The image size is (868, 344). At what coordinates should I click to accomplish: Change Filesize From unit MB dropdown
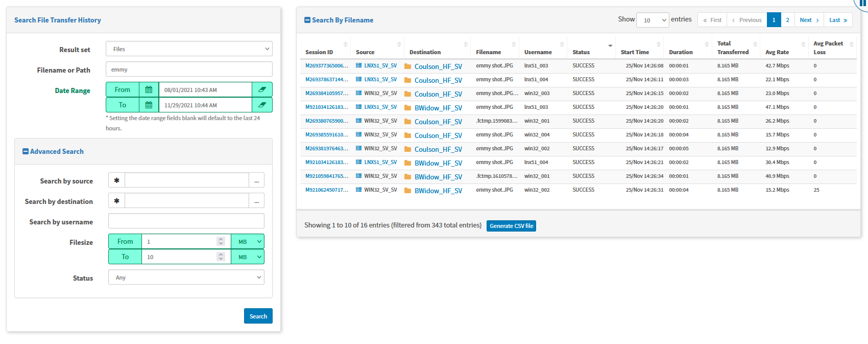pyautogui.click(x=248, y=241)
